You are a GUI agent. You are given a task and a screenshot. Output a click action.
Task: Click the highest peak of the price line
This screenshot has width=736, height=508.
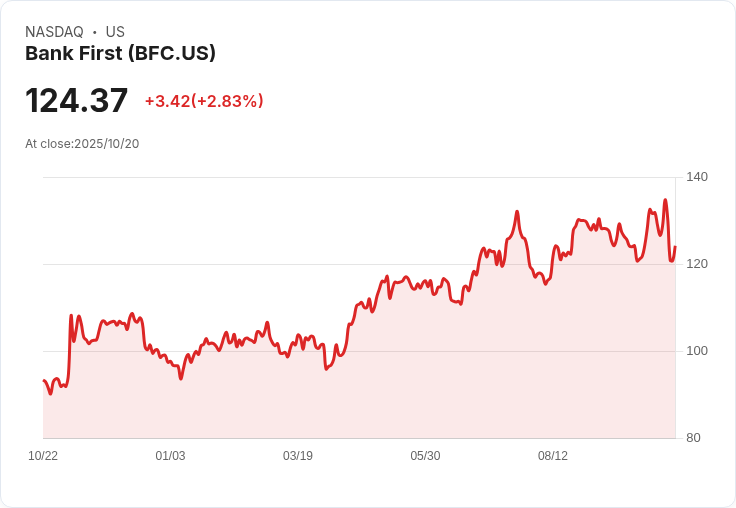coord(665,200)
